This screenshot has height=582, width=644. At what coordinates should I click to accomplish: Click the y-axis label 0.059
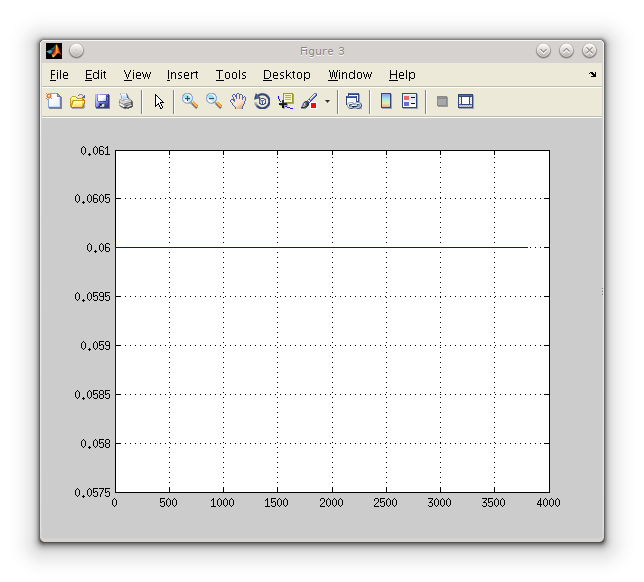95,346
